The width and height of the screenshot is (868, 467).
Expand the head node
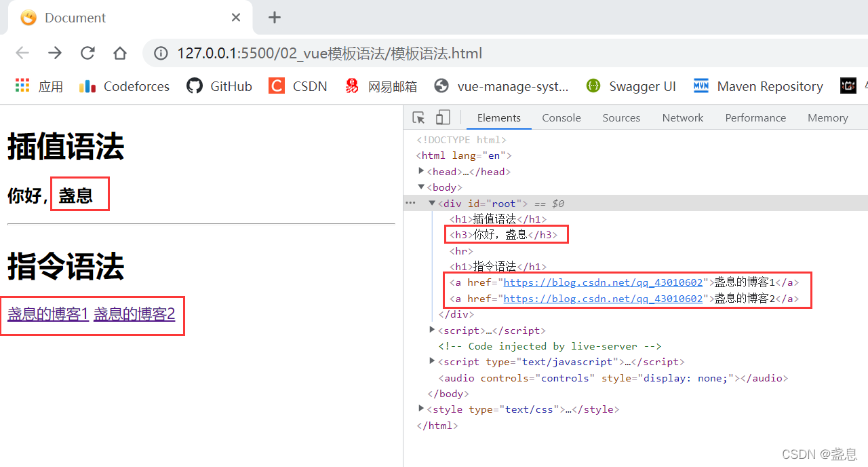[422, 171]
